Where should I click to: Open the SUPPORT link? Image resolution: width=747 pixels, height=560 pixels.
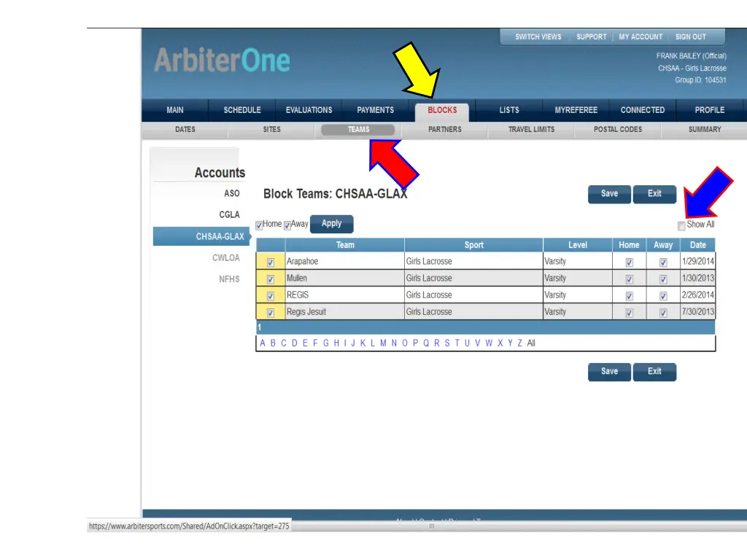(591, 36)
